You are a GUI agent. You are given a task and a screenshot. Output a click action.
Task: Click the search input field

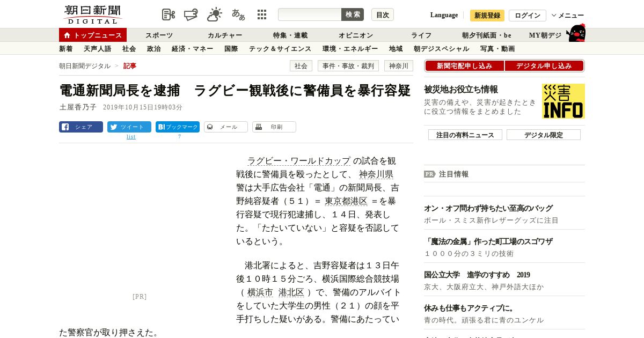(310, 14)
